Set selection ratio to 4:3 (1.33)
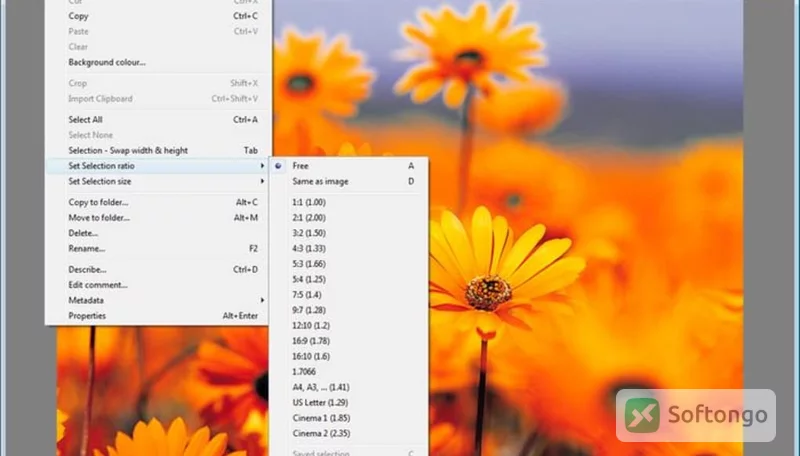This screenshot has height=456, width=800. pos(349,248)
